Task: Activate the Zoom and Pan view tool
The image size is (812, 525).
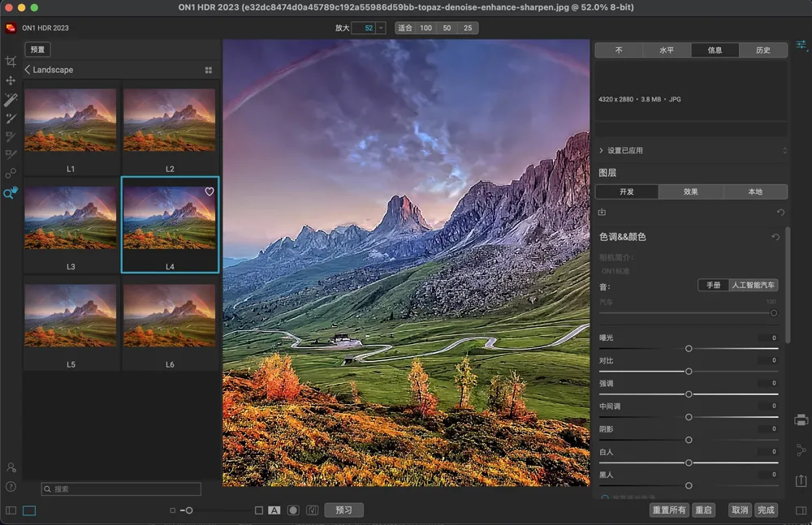Action: pyautogui.click(x=11, y=193)
